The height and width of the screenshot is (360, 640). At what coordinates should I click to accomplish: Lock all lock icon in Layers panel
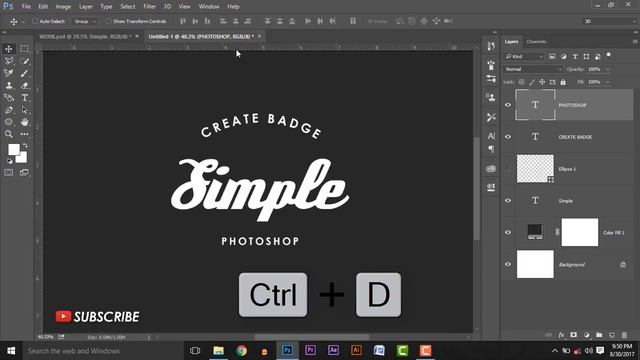coord(563,82)
